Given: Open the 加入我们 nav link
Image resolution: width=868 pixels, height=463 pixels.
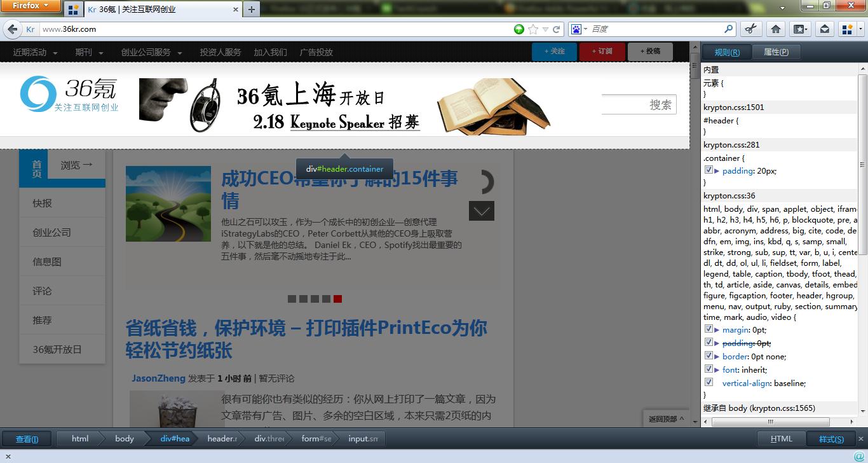Looking at the screenshot, I should [x=271, y=52].
